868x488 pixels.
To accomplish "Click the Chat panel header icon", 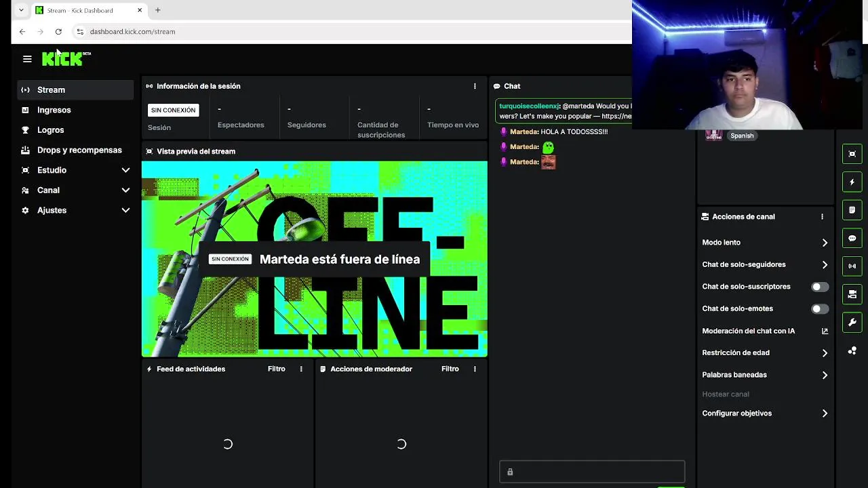I will click(x=496, y=86).
